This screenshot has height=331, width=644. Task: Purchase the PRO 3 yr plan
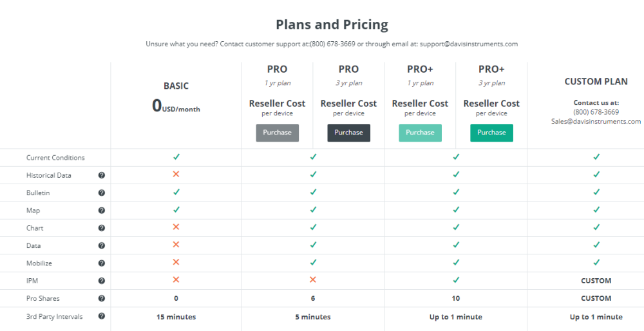348,133
